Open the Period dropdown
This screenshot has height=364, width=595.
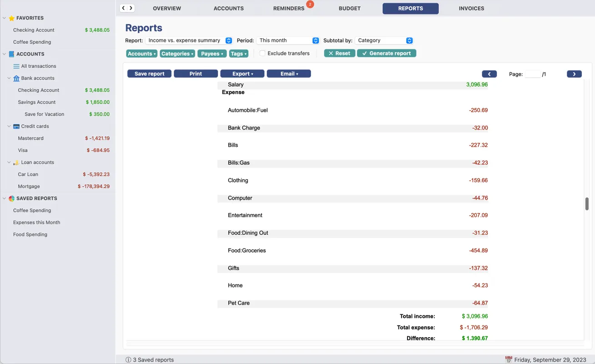(x=287, y=40)
